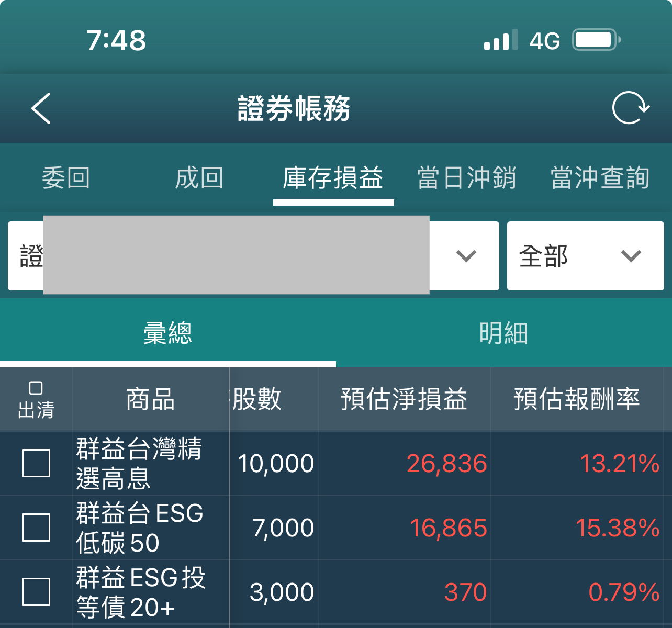Viewport: 672px width, 628px height.
Task: Select the checkbox for 群益ESG投等債20+
Action: tap(36, 592)
